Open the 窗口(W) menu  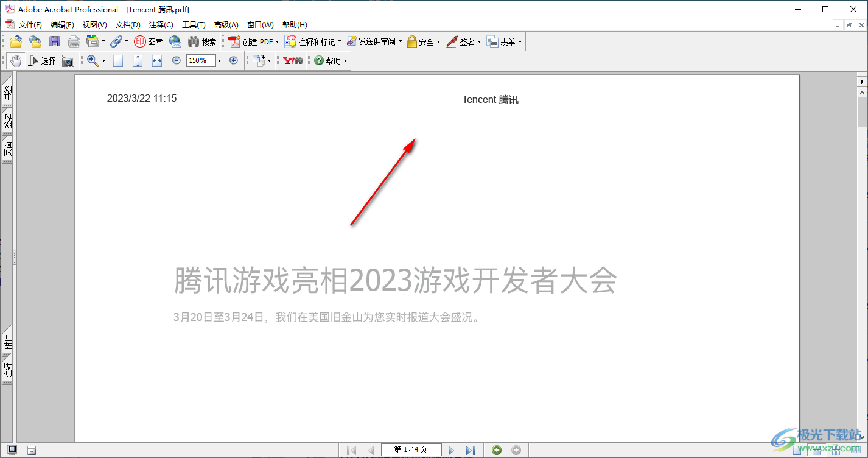pos(261,25)
